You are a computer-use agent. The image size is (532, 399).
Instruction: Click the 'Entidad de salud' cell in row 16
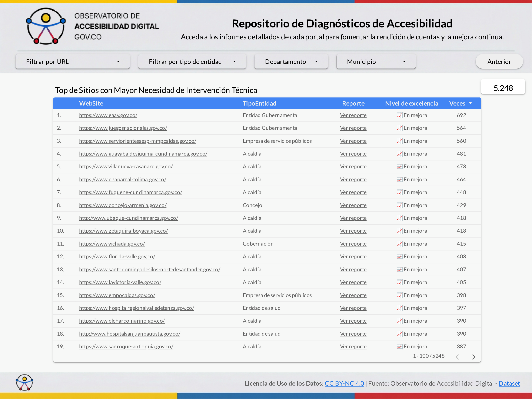(262, 308)
